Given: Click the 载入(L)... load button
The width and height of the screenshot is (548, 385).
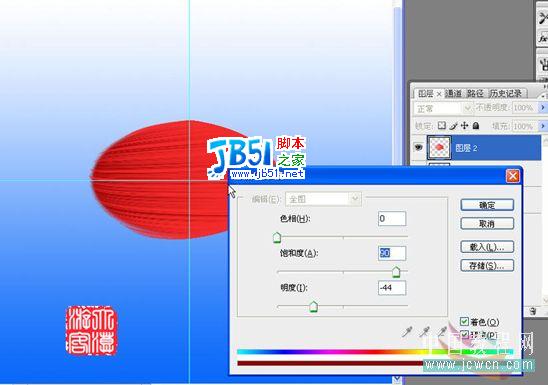Looking at the screenshot, I should click(487, 247).
